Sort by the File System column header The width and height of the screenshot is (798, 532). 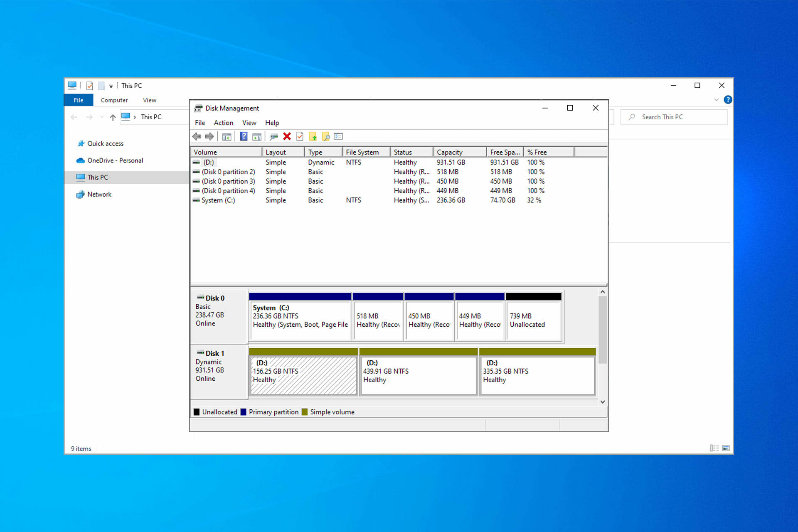(x=366, y=152)
